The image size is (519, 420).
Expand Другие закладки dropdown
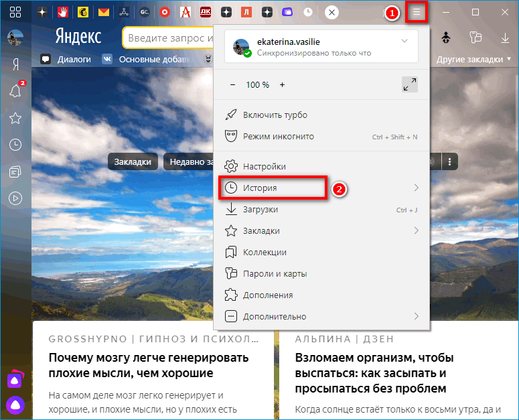click(473, 60)
